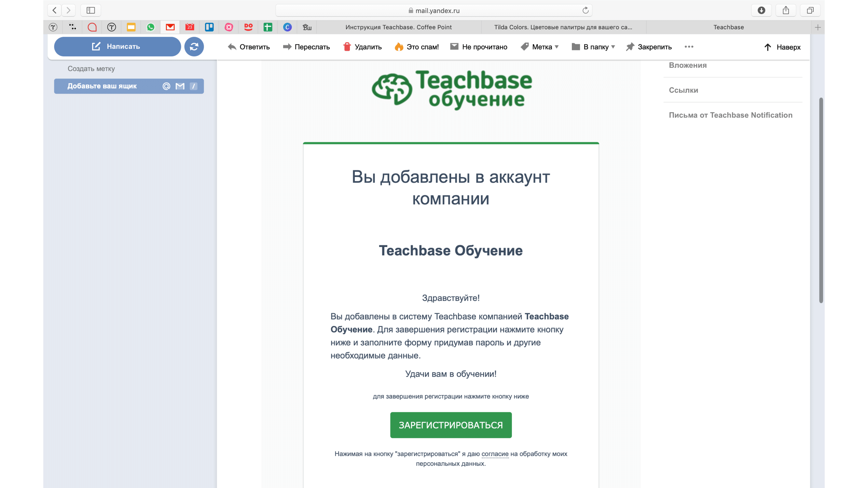The image size is (868, 488).
Task: Click the browser forward arrow
Action: click(x=68, y=10)
